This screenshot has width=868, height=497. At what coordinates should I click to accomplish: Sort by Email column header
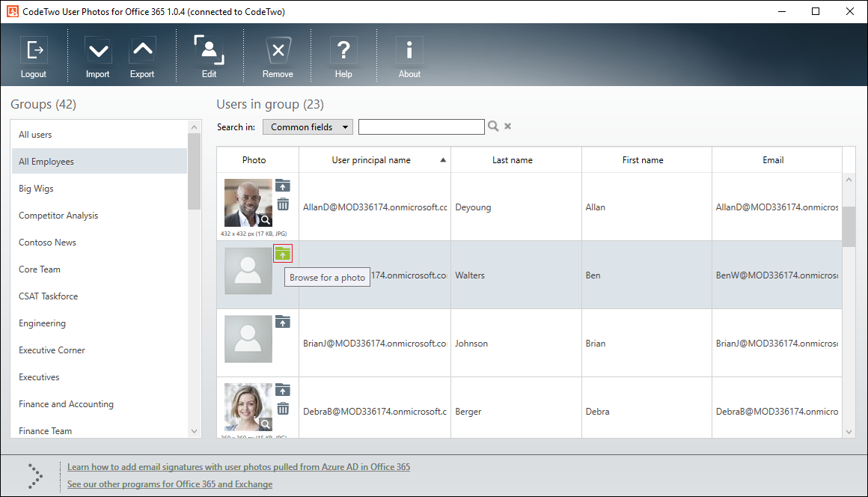click(777, 160)
